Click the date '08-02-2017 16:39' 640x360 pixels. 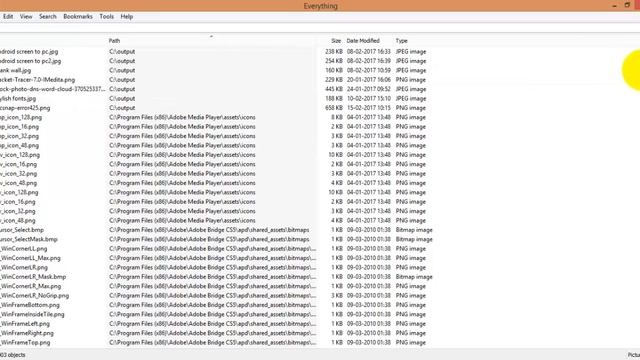click(x=369, y=61)
